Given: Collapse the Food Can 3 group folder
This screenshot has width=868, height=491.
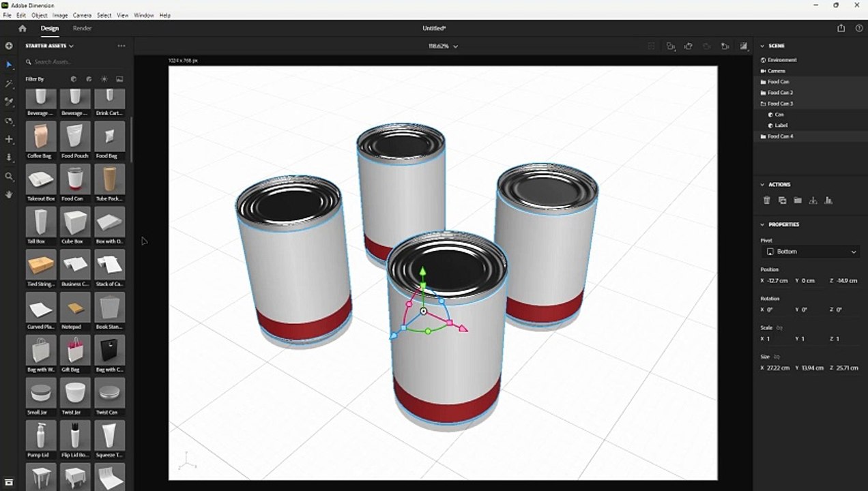Looking at the screenshot, I should pos(763,104).
